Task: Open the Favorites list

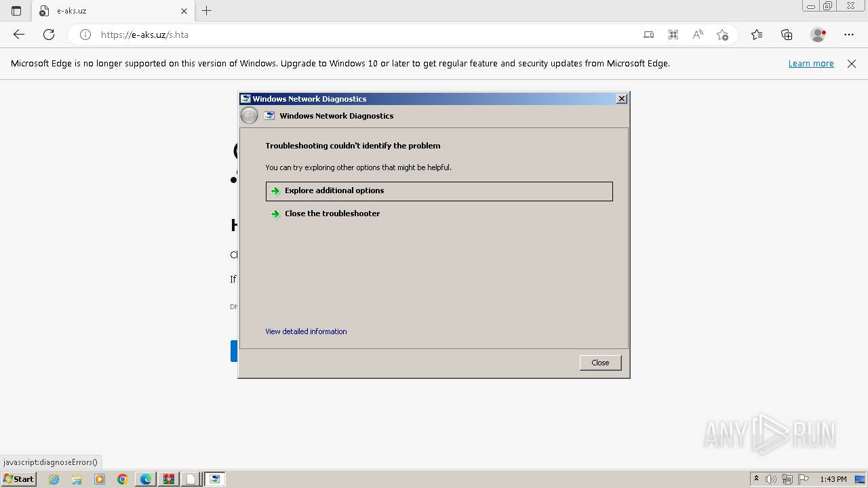Action: pos(757,35)
